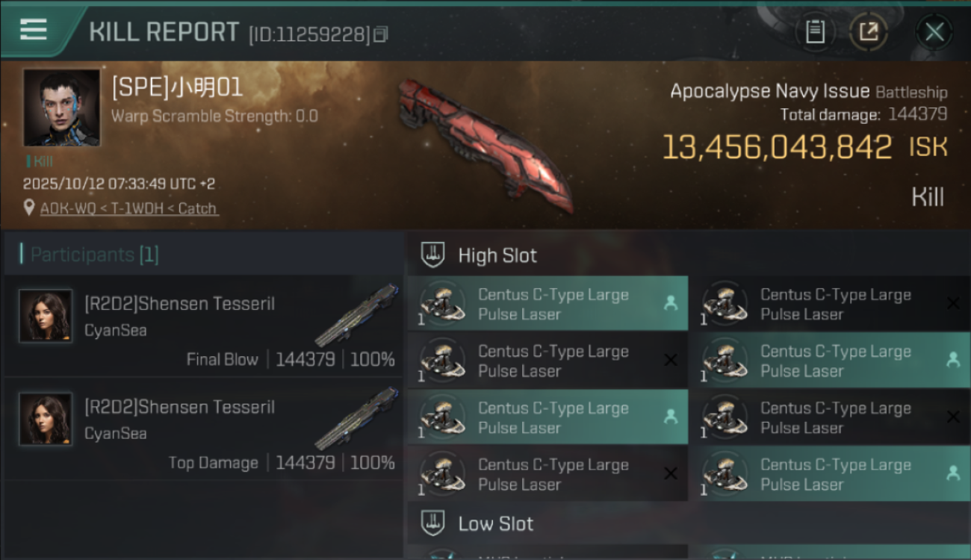Click the High Slot shield icon
971x560 pixels.
click(432, 255)
